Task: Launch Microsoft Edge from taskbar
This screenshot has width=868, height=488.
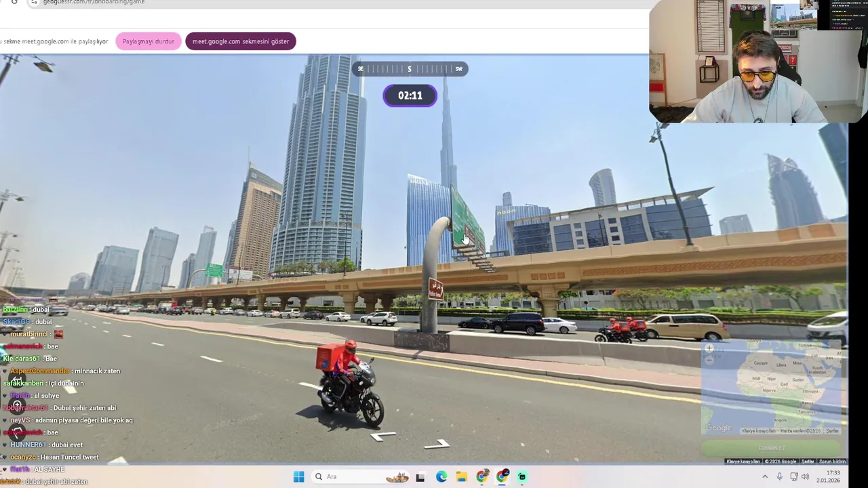Action: pyautogui.click(x=441, y=476)
